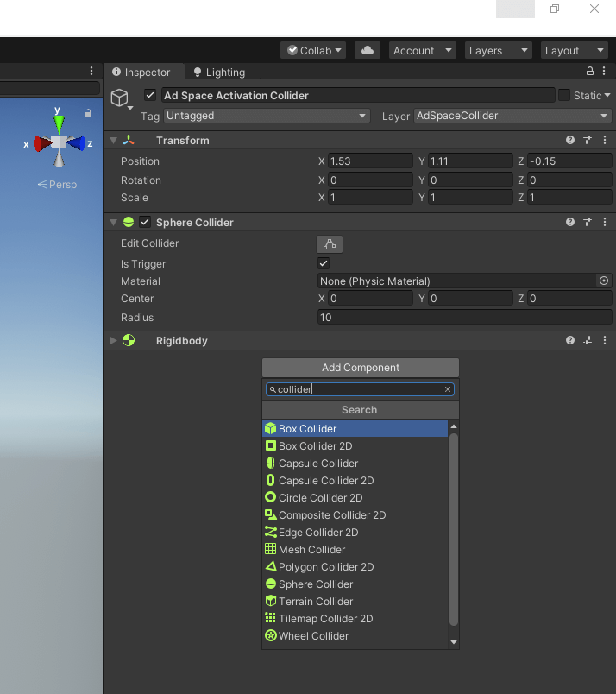This screenshot has width=616, height=694.
Task: Click the Rigidbody green component icon
Action: click(x=129, y=340)
